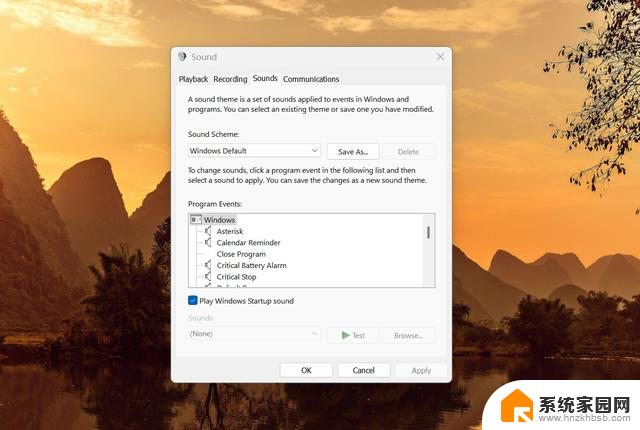Select the Calendar Reminder event

[x=249, y=242]
